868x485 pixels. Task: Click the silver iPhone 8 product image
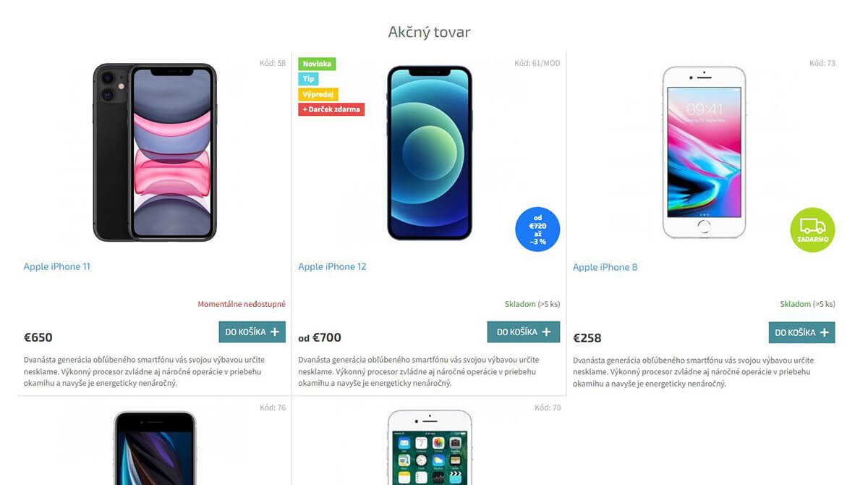(704, 153)
